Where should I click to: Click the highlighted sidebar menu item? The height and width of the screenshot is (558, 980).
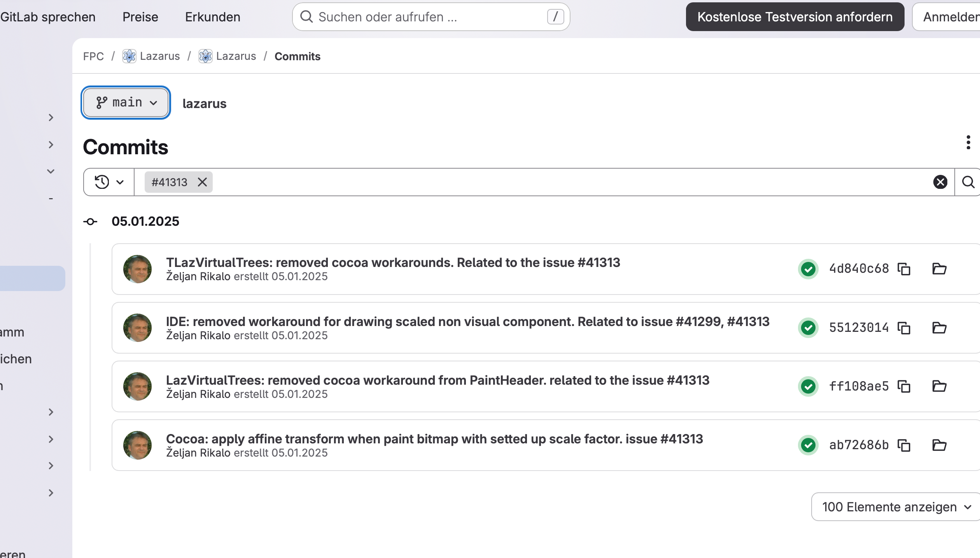pyautogui.click(x=33, y=278)
